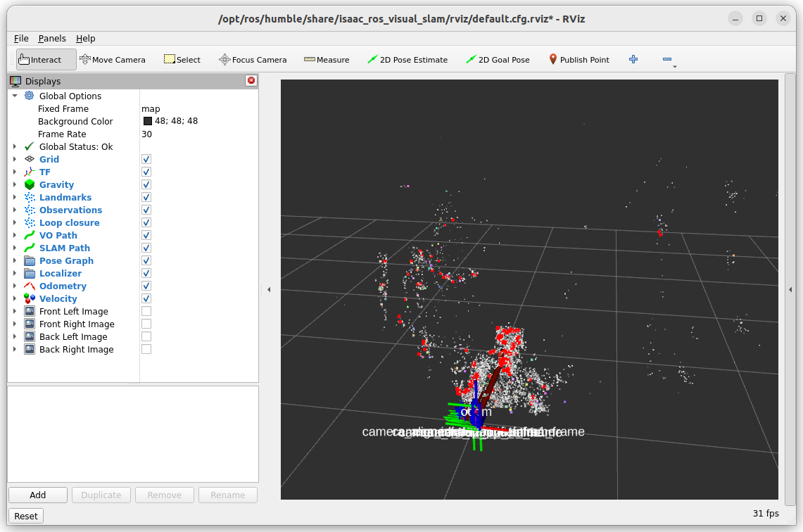Click the Reset button
Viewport: 803px width, 532px height.
coord(26,516)
